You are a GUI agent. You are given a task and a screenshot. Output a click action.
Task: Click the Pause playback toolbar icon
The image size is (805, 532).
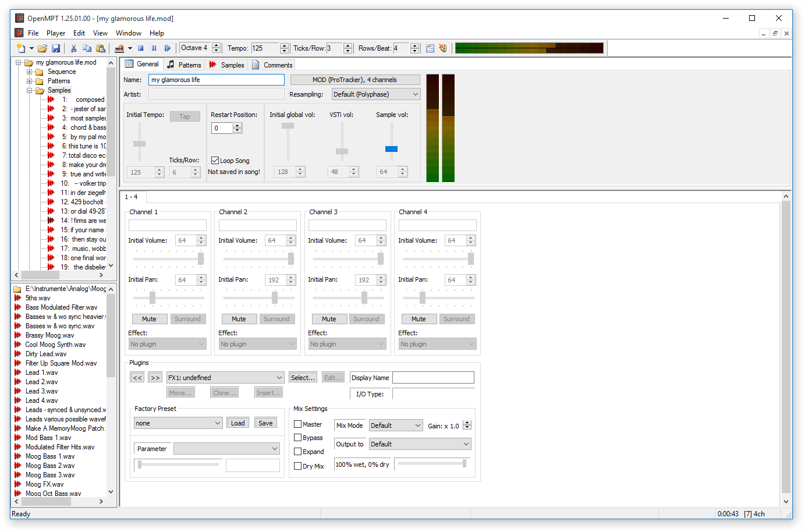[154, 48]
